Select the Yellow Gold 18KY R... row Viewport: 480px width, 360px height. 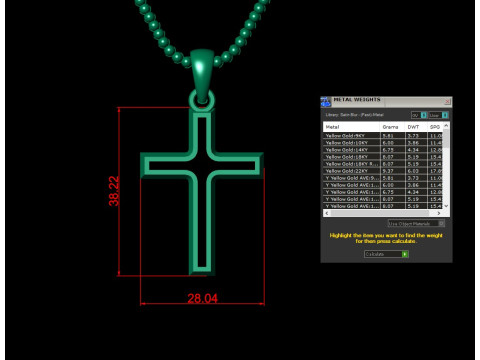coord(383,164)
